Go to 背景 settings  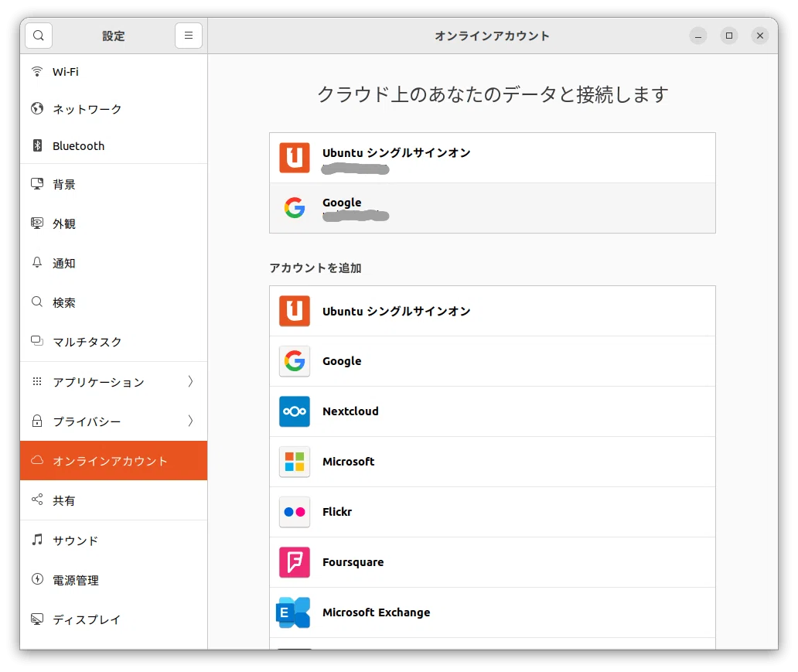(114, 184)
